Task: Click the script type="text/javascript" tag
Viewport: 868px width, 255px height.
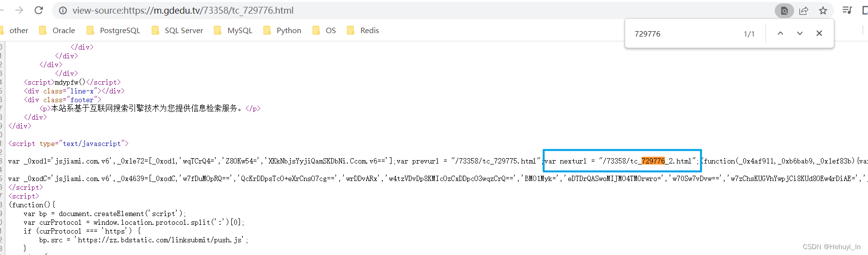Action: [x=68, y=144]
